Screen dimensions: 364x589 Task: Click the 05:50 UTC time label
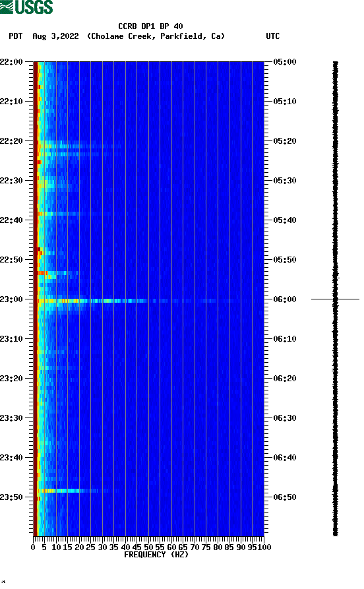(x=285, y=260)
